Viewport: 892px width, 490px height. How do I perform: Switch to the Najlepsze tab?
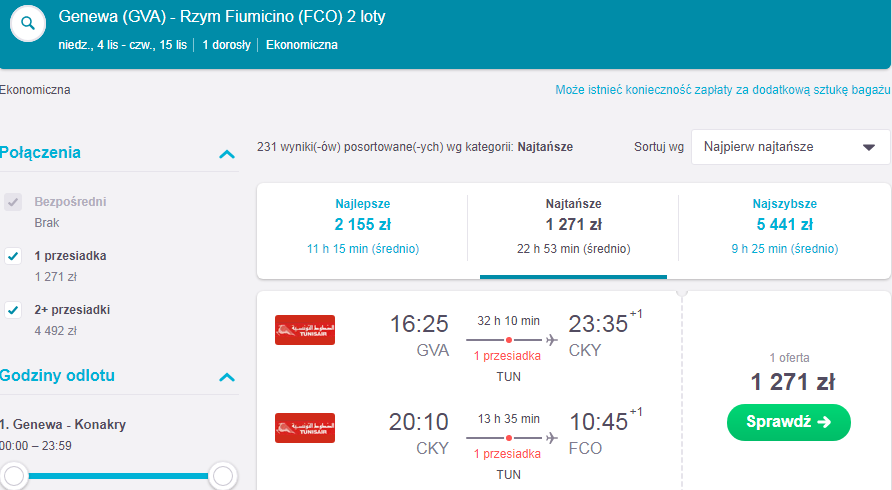(363, 227)
